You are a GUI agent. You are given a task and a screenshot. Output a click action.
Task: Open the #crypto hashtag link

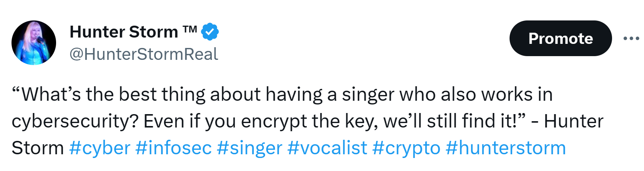406,148
